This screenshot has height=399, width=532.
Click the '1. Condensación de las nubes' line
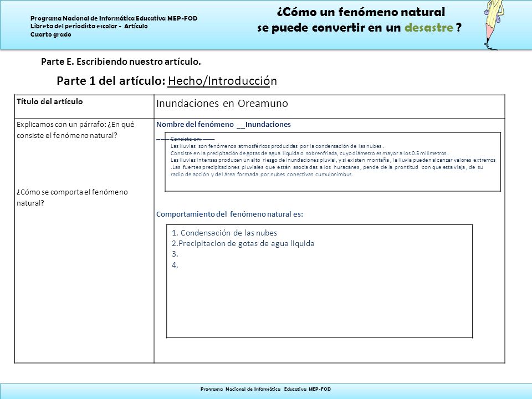[224, 233]
